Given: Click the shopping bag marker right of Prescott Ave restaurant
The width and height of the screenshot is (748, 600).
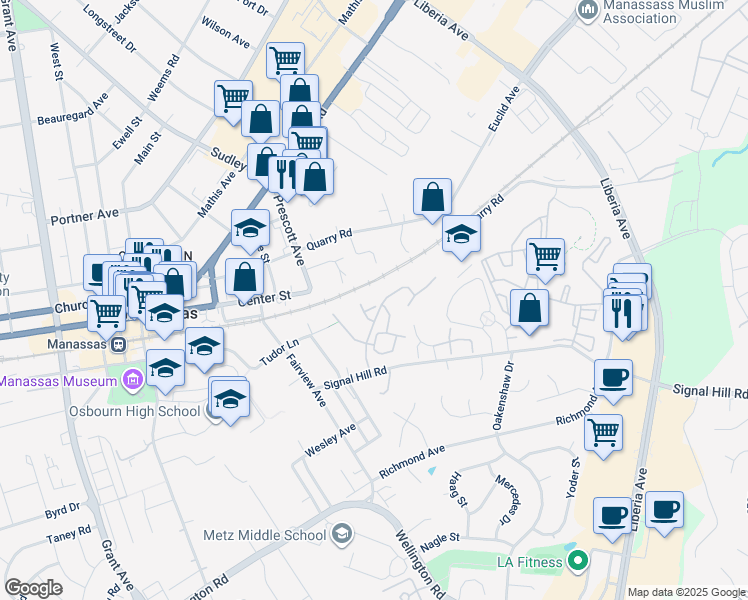Looking at the screenshot, I should [314, 178].
